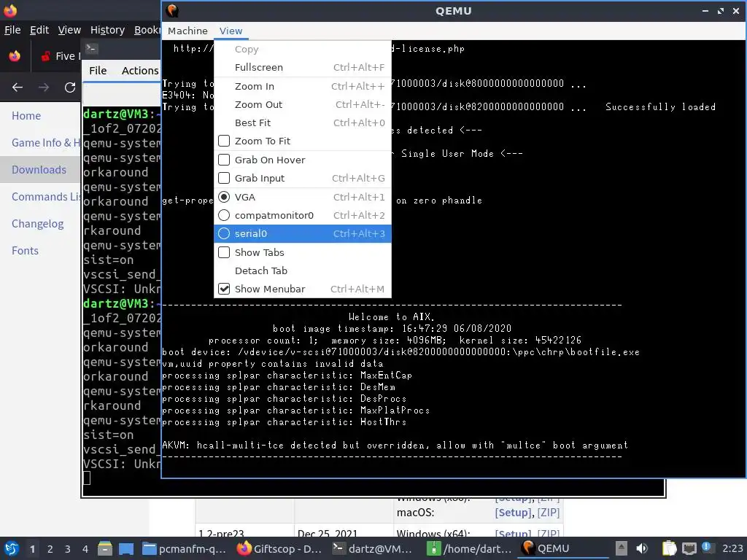Switch to workspace 2

[50, 549]
